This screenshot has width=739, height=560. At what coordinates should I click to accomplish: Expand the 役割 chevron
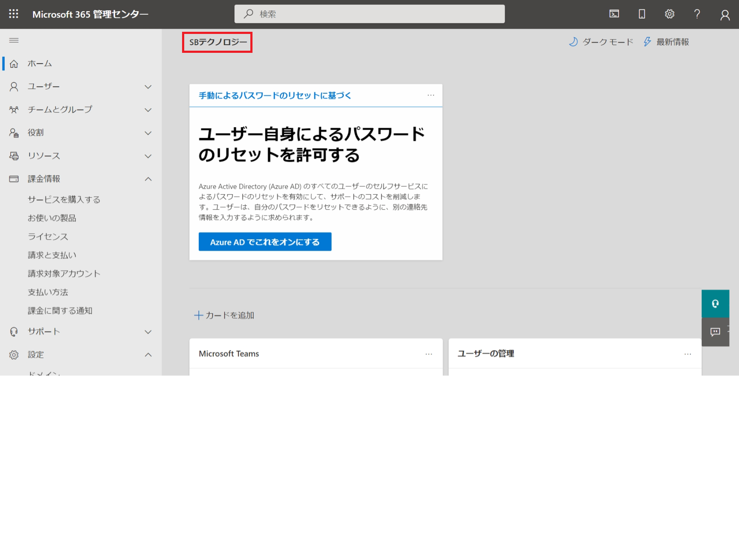pyautogui.click(x=148, y=133)
